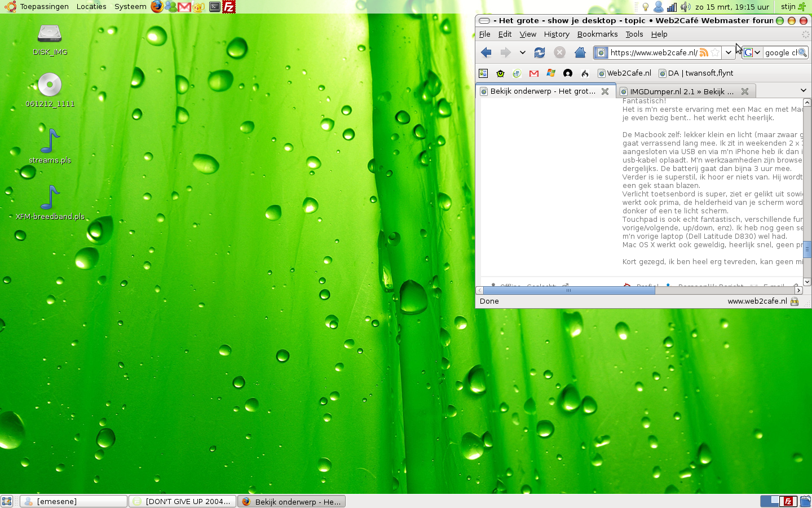Open the address bar URL history dropdown
The image size is (812, 508).
(729, 52)
